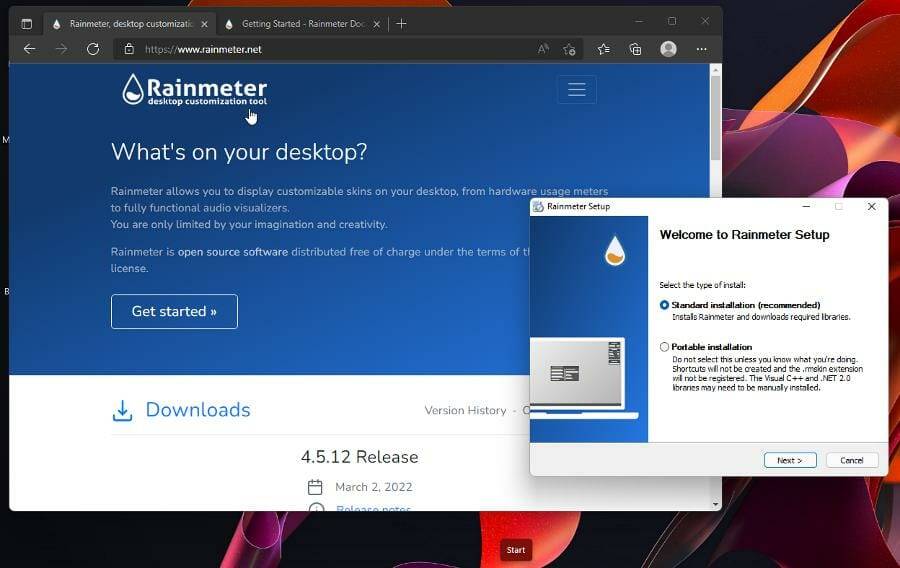Click the calendar icon by March 2, 2022
900x568 pixels.
click(315, 487)
